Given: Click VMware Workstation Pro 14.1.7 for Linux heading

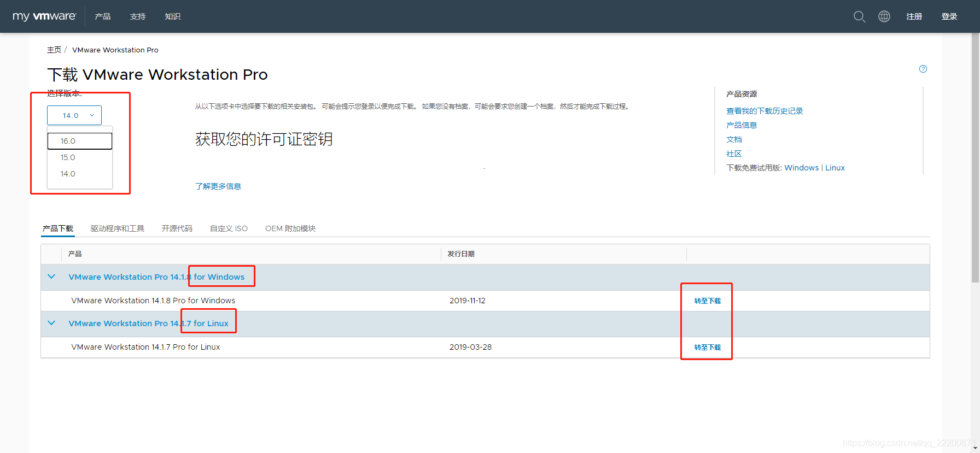Looking at the screenshot, I should pyautogui.click(x=149, y=323).
